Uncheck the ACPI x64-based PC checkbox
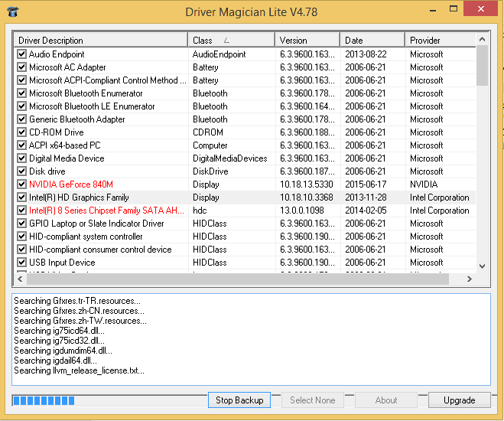 tap(21, 145)
